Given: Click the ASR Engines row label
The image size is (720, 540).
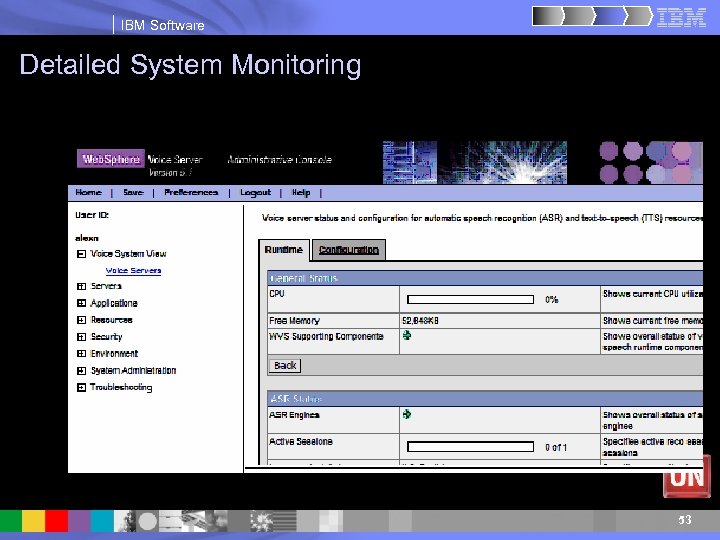Looking at the screenshot, I should coord(294,415).
